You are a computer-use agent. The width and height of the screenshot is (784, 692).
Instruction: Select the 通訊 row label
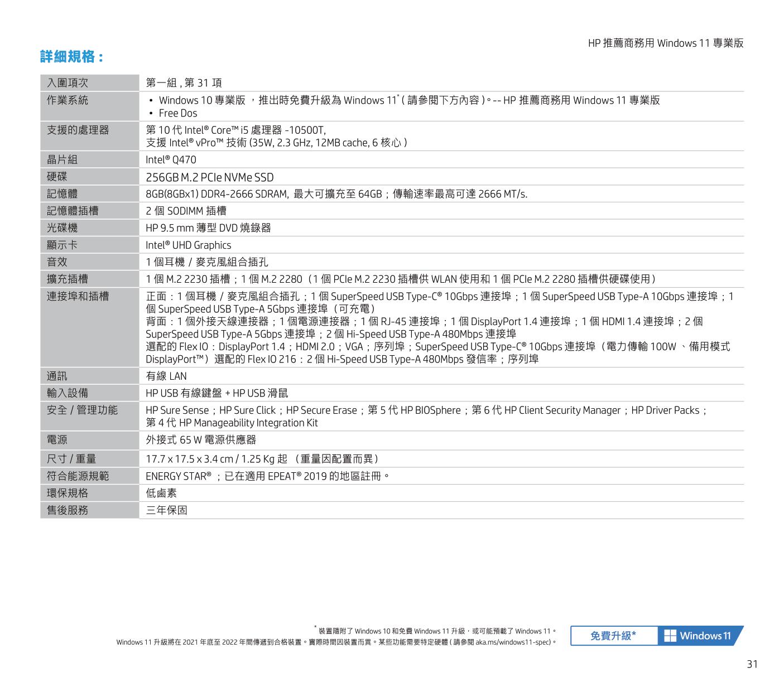point(57,376)
